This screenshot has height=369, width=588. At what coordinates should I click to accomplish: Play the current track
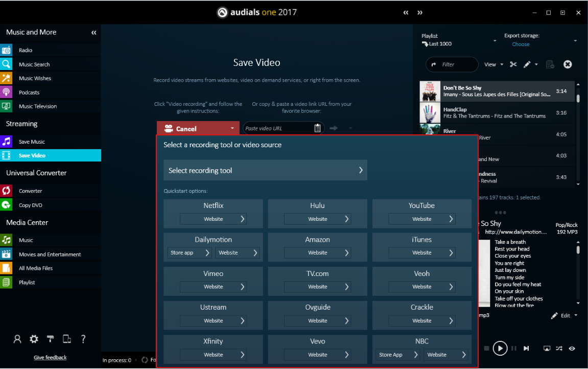tap(500, 349)
